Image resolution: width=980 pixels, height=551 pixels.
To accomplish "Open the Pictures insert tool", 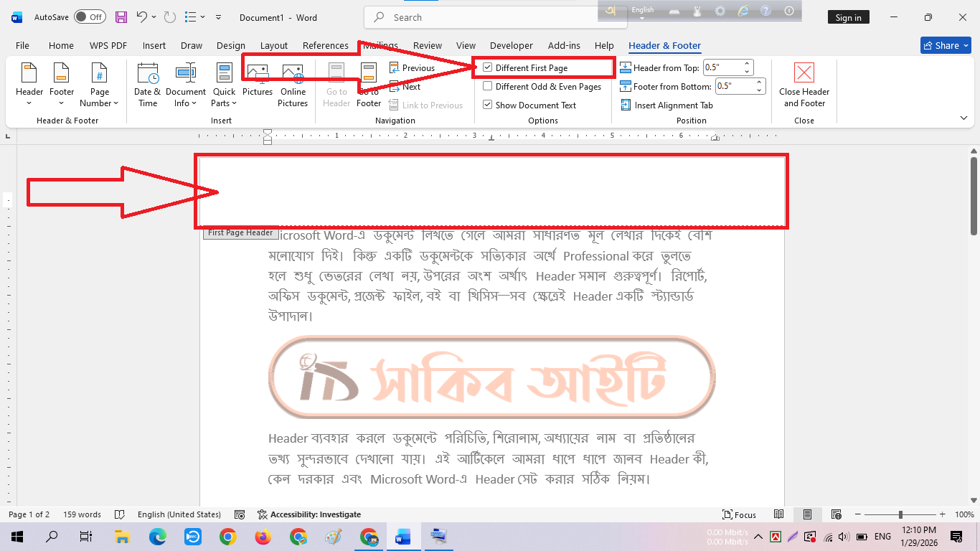I will pyautogui.click(x=258, y=80).
